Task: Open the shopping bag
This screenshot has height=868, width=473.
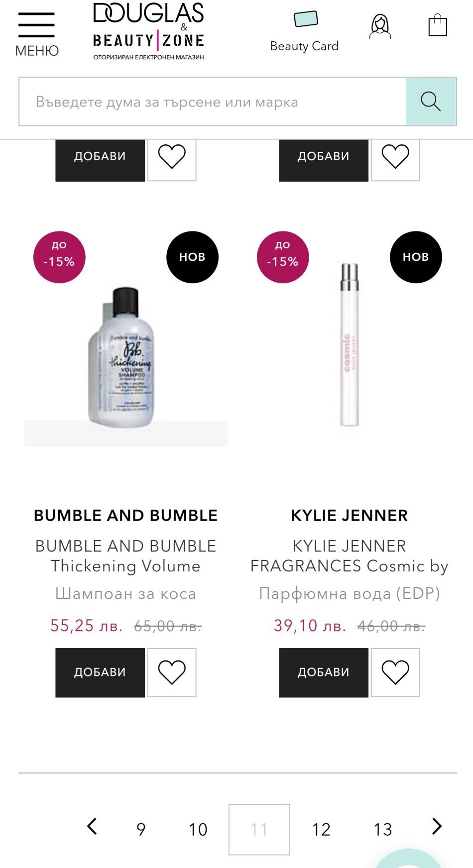Action: [x=438, y=25]
